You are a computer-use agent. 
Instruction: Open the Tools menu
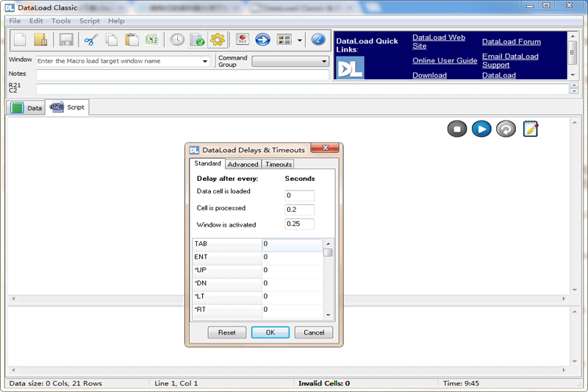click(61, 21)
